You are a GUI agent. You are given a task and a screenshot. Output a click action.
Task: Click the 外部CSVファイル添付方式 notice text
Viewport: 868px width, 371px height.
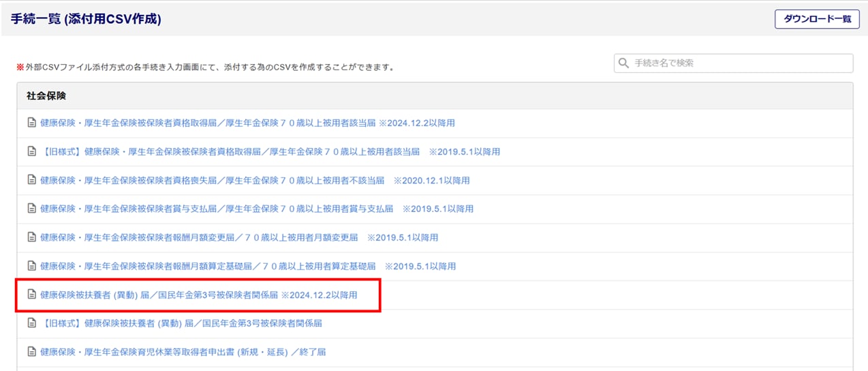tap(206, 68)
